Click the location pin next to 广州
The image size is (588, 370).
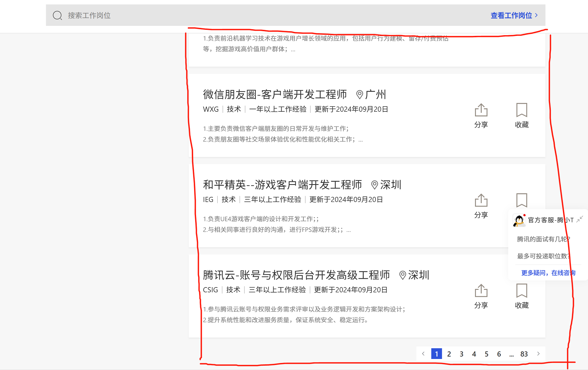point(359,95)
